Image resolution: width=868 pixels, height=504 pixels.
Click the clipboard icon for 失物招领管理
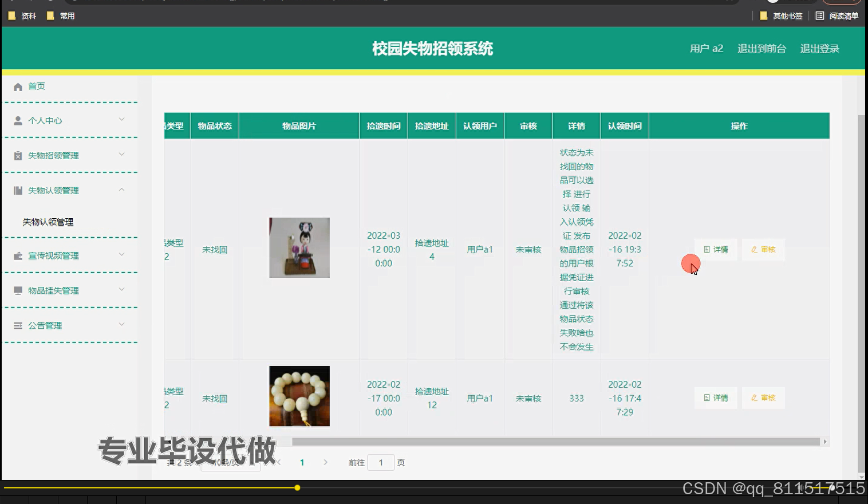point(18,156)
